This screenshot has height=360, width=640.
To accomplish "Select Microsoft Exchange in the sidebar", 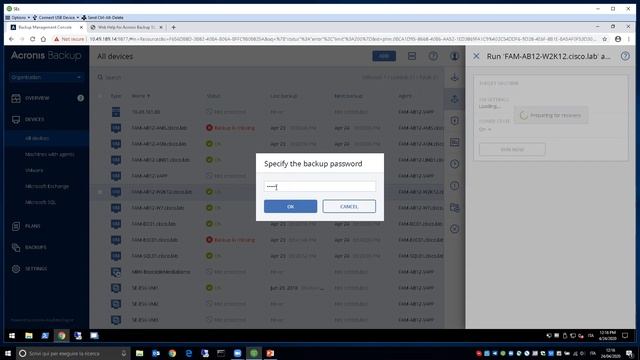I will point(47,186).
